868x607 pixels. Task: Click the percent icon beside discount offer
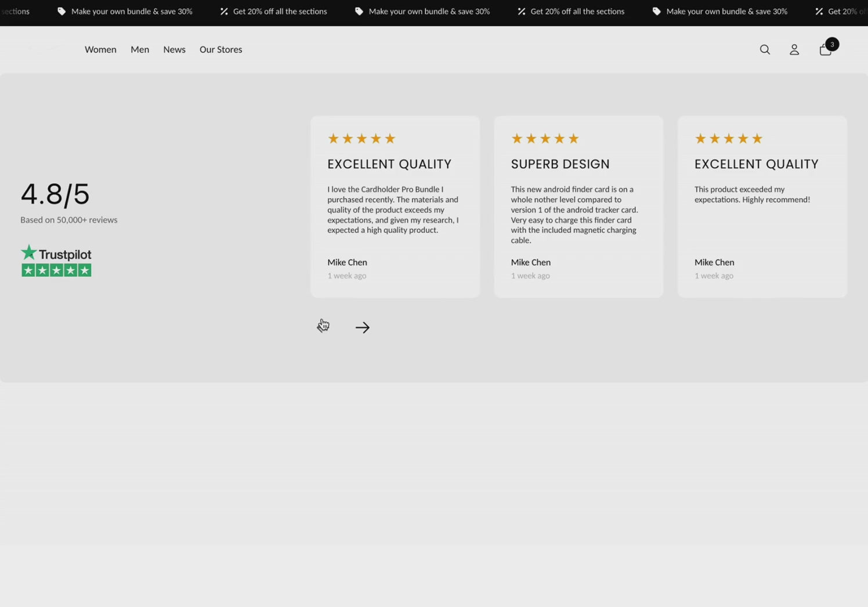coord(223,11)
